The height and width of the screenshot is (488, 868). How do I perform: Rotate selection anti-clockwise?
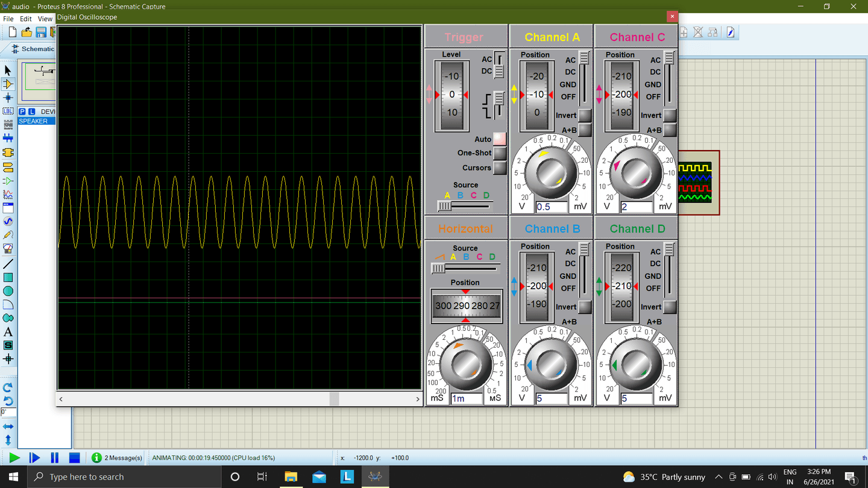point(8,401)
